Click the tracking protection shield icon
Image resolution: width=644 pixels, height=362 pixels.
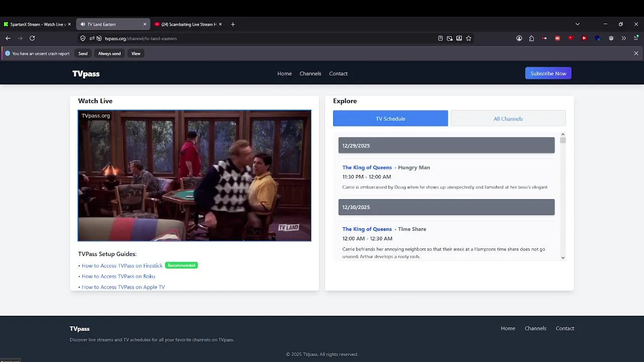(x=83, y=38)
